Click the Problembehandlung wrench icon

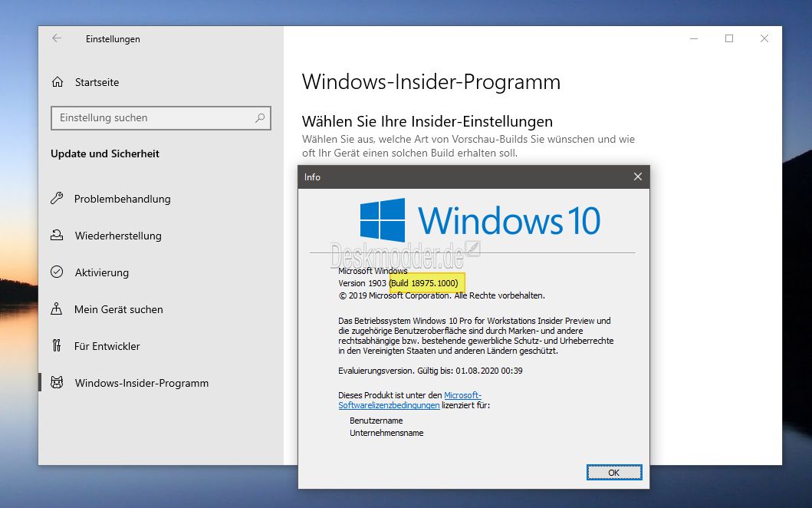(57, 199)
